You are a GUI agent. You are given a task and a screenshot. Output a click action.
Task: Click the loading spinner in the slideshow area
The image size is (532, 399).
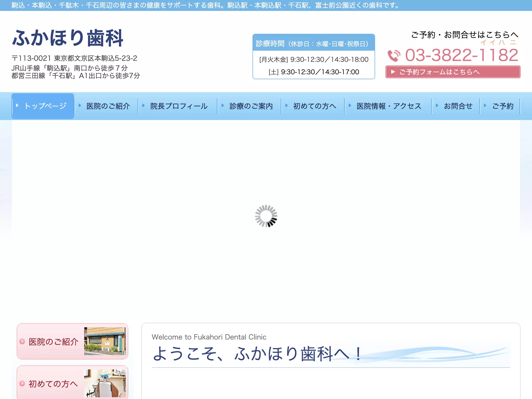[266, 216]
